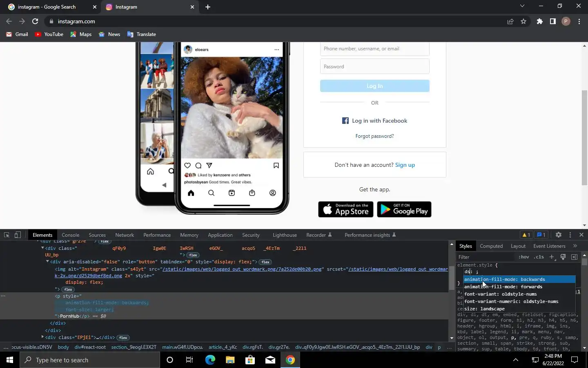The height and width of the screenshot is (368, 588).
Task: Toggle the device toolbar icon
Action: pyautogui.click(x=18, y=235)
